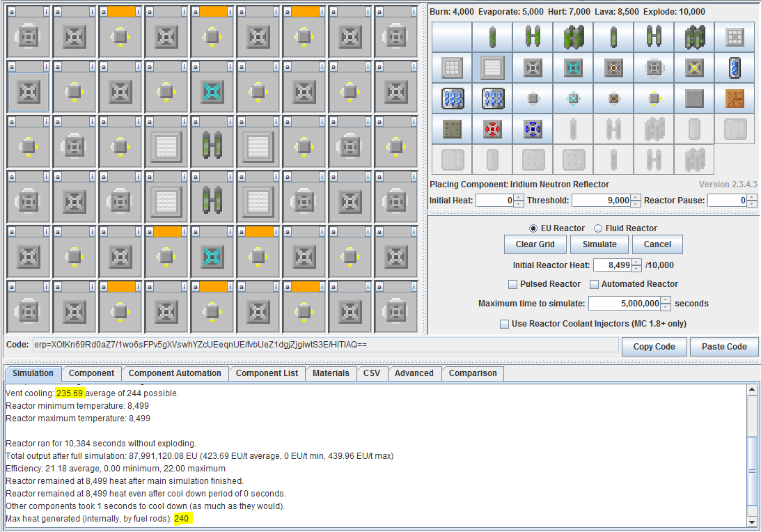This screenshot has height=532, width=761.
Task: Select the Containment Reactor Plating in palette
Action: [452, 129]
